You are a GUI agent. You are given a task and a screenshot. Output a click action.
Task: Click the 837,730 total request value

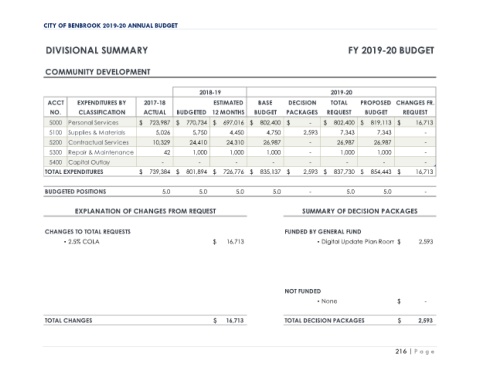[344, 172]
